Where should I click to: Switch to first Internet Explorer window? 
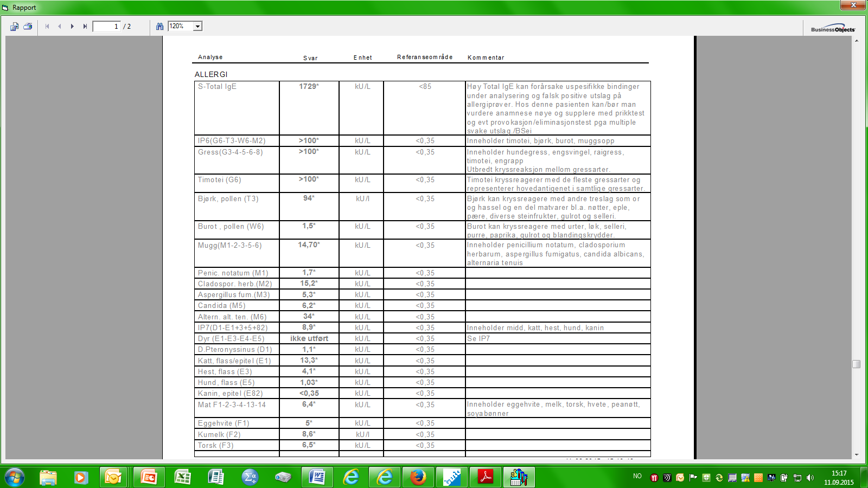[x=351, y=477]
